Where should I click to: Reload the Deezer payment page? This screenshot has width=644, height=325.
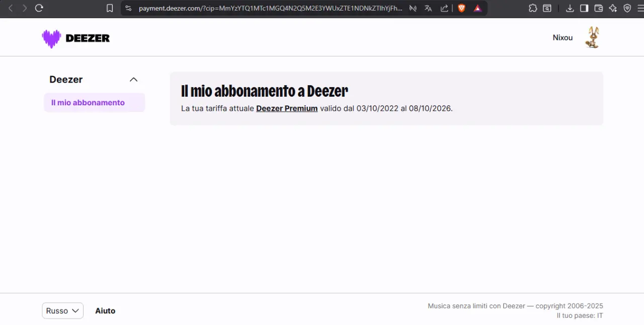(x=39, y=8)
